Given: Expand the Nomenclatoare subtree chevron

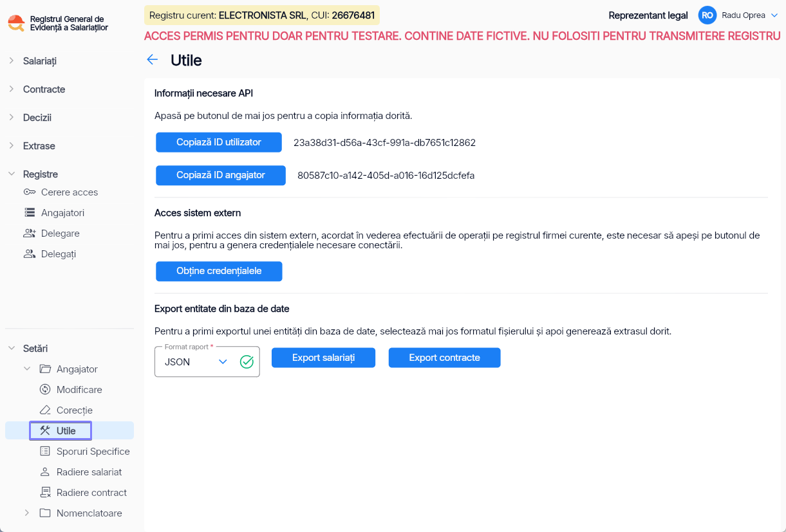Looking at the screenshot, I should tap(27, 513).
